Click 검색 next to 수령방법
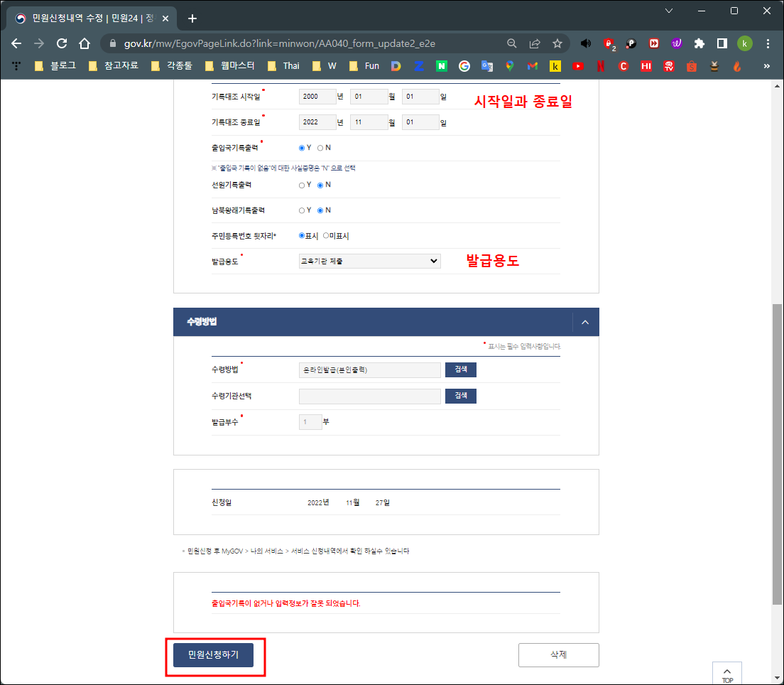784x685 pixels. click(460, 370)
